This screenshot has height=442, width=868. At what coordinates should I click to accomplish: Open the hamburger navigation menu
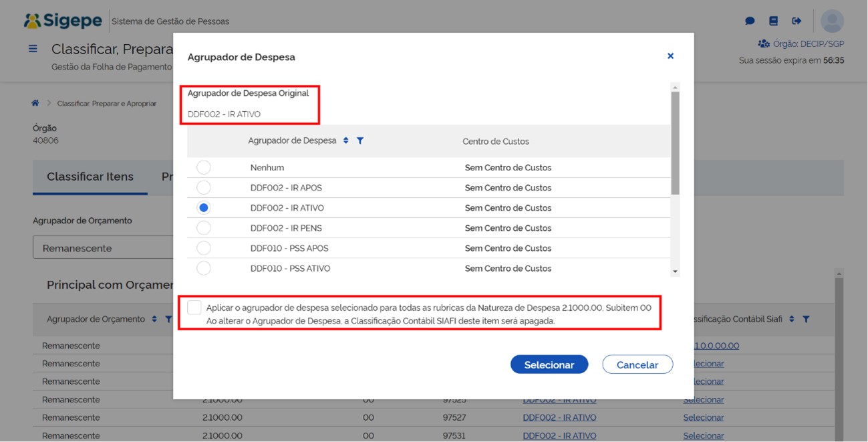[33, 49]
